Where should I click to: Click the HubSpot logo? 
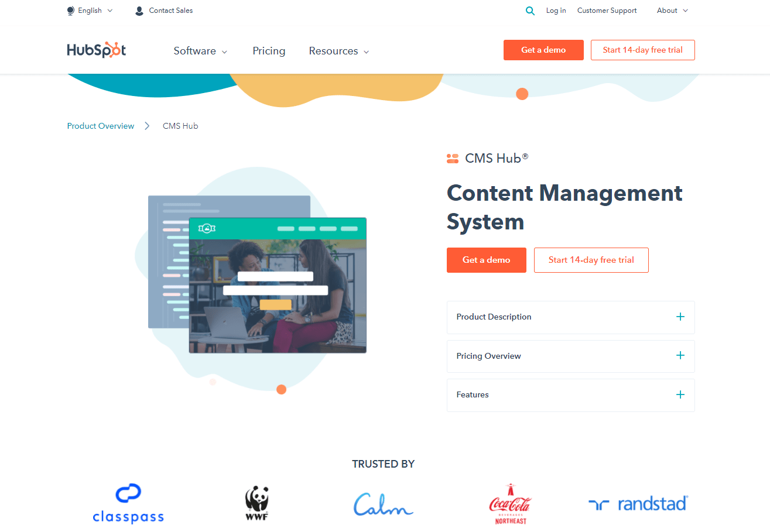tap(97, 50)
